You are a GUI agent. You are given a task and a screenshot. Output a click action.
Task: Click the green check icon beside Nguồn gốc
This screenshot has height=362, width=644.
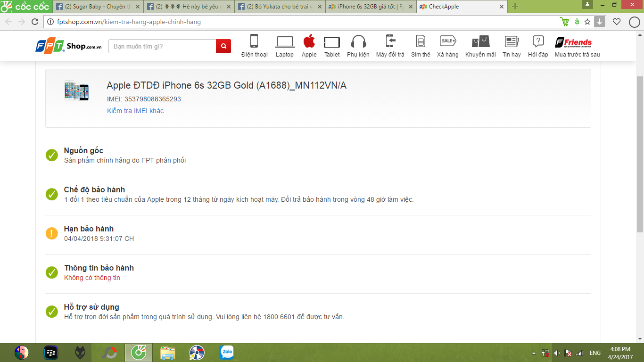(52, 155)
